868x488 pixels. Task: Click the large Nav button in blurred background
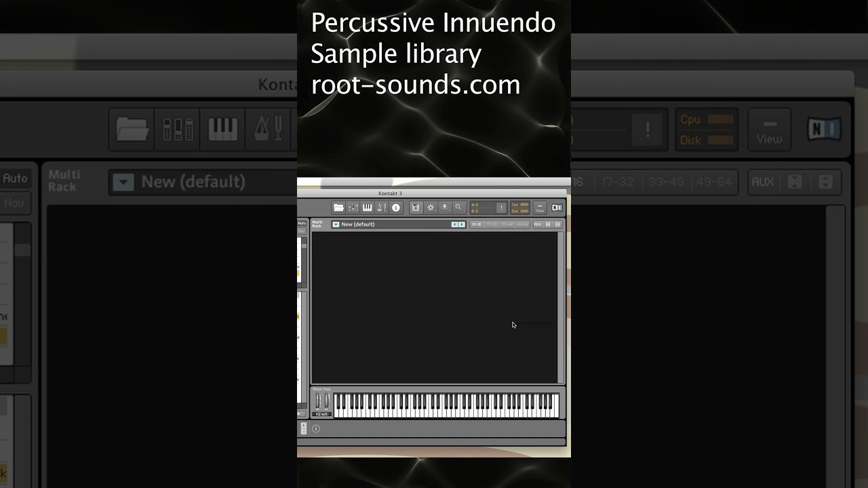pos(14,203)
